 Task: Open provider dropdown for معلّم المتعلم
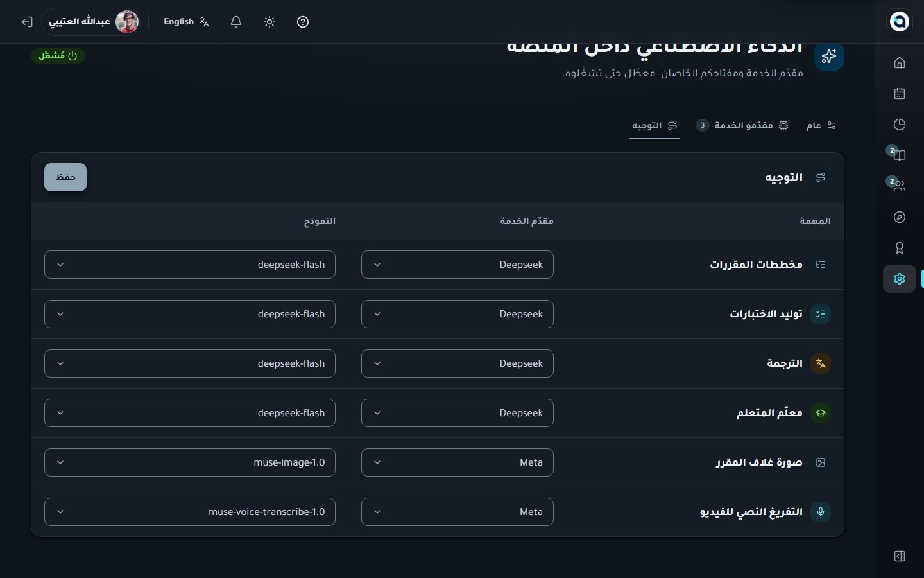click(x=458, y=413)
